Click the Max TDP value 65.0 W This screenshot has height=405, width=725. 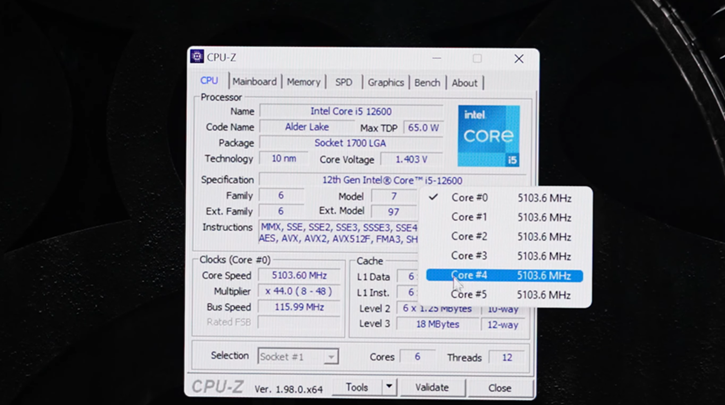coord(423,128)
